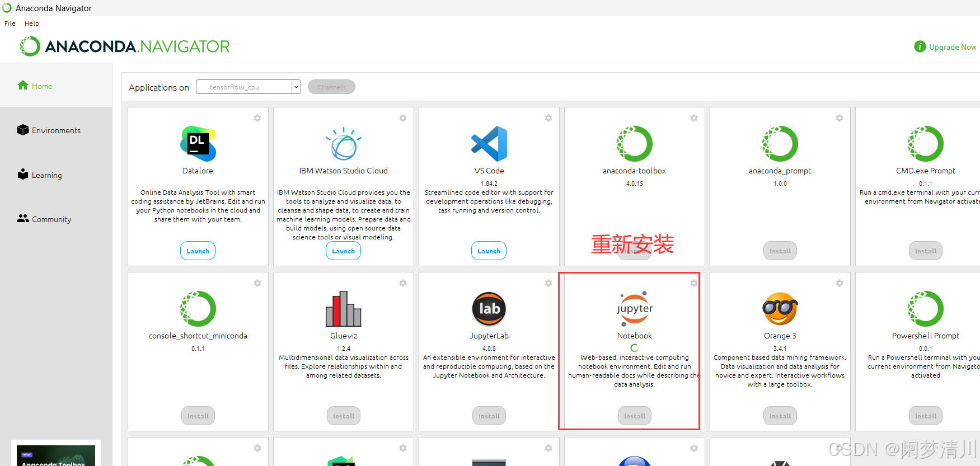The height and width of the screenshot is (466, 980).
Task: Open Orange 3 card gear options
Action: pyautogui.click(x=840, y=283)
